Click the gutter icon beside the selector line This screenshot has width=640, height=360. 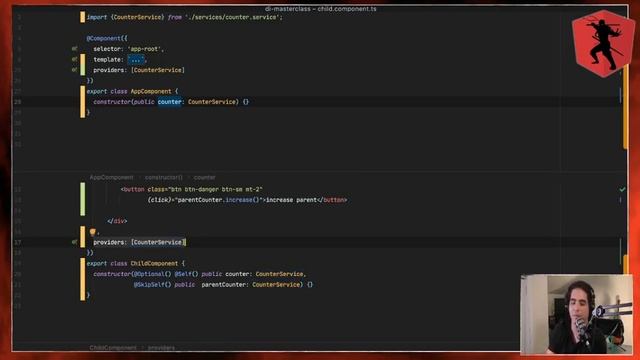pos(74,49)
